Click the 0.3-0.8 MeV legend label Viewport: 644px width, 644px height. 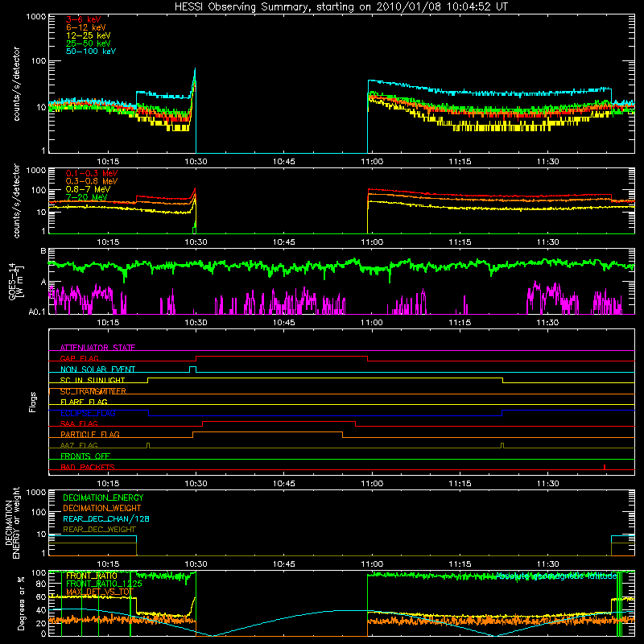(92, 181)
